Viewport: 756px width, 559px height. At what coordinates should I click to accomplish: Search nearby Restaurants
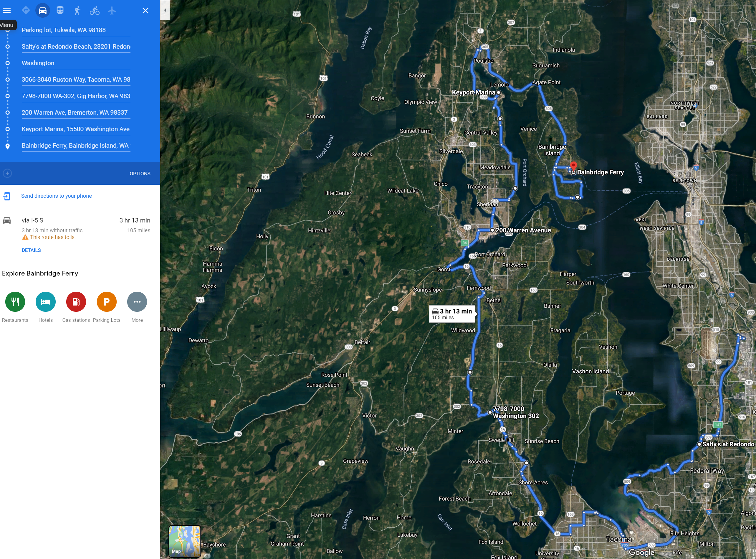click(15, 301)
